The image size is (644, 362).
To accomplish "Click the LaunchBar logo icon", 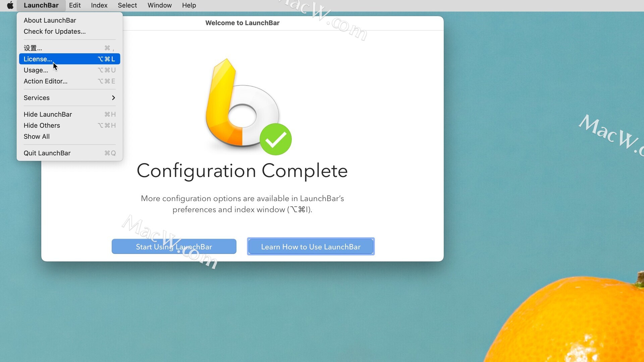I will 242,104.
